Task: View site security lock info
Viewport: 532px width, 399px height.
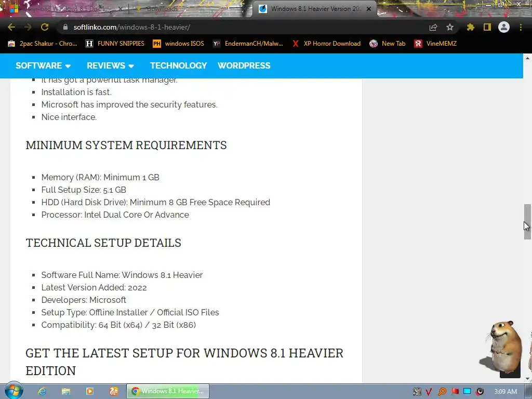Action: (x=65, y=27)
